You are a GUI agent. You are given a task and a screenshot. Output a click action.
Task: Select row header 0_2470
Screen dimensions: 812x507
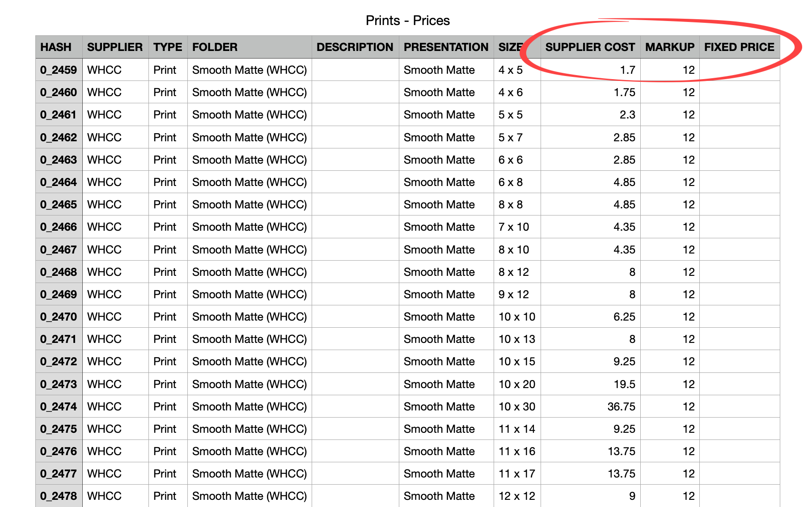(59, 317)
